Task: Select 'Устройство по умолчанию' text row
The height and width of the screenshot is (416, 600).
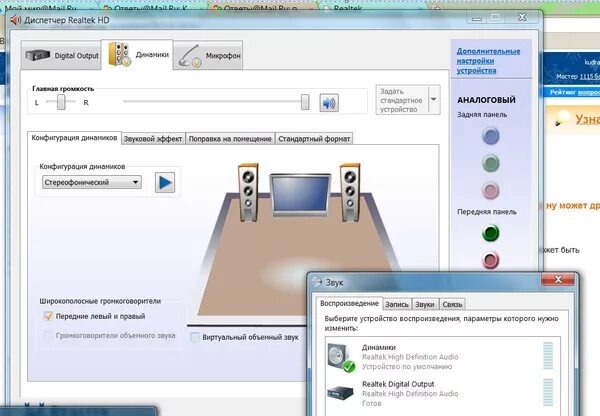Action: coord(407,367)
